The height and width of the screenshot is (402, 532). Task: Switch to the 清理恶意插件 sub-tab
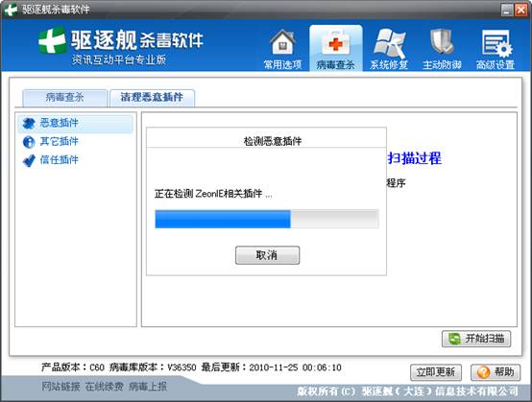coord(152,98)
